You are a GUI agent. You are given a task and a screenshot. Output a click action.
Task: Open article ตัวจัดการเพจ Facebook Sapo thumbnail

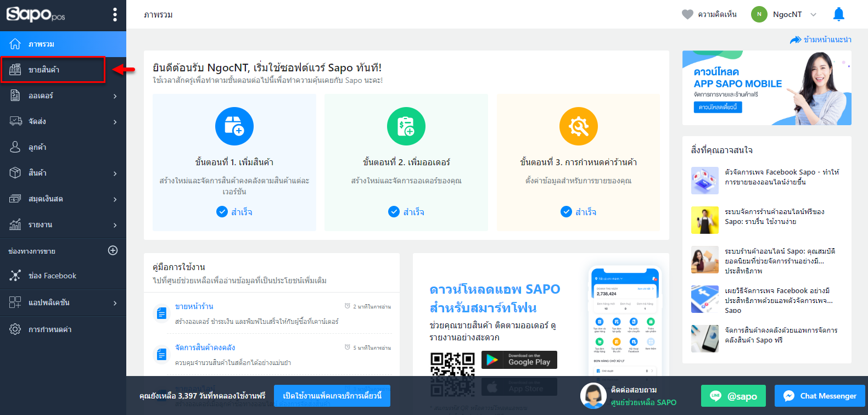pyautogui.click(x=705, y=181)
